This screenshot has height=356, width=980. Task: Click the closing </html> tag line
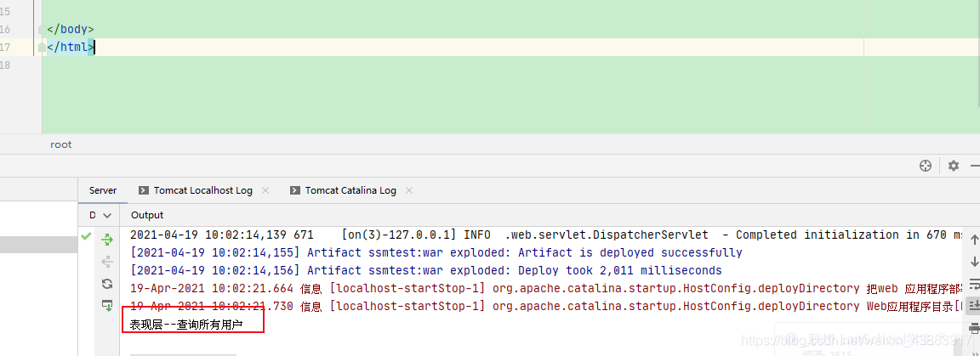70,47
